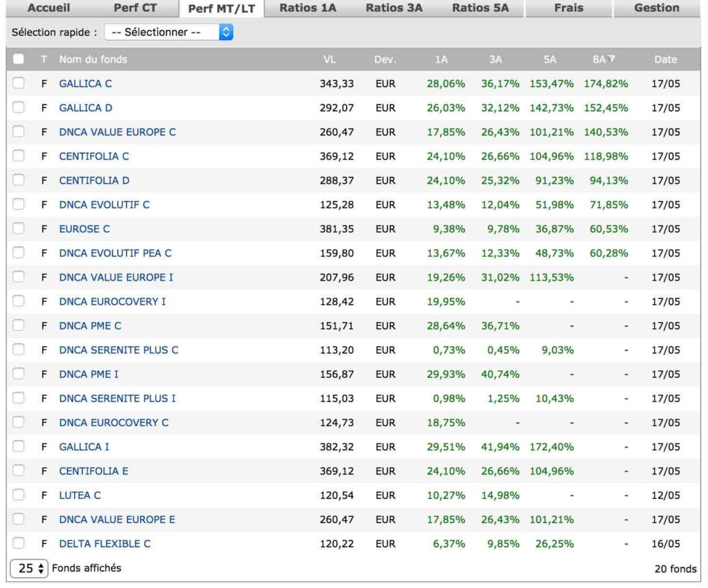This screenshot has height=588, width=708.
Task: Open DNCA EVOLUTIF C fund link
Action: [x=104, y=205]
